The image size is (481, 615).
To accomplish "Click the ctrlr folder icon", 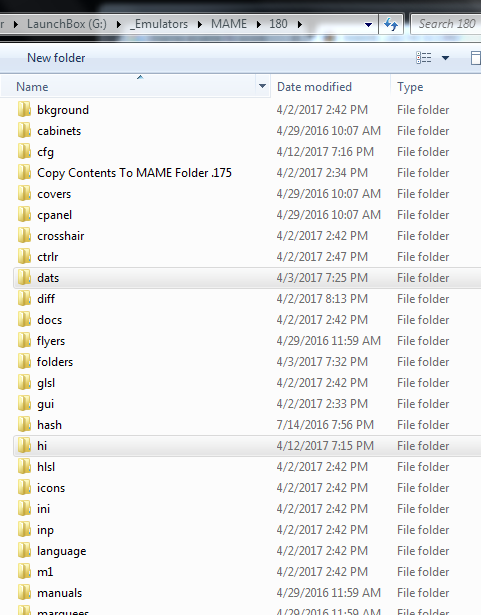I will (24, 257).
